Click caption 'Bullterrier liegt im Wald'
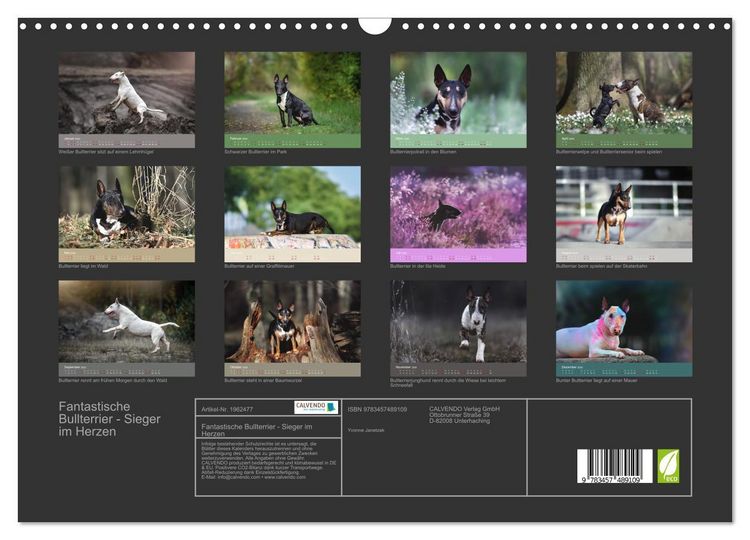750x540 pixels. coord(83,266)
